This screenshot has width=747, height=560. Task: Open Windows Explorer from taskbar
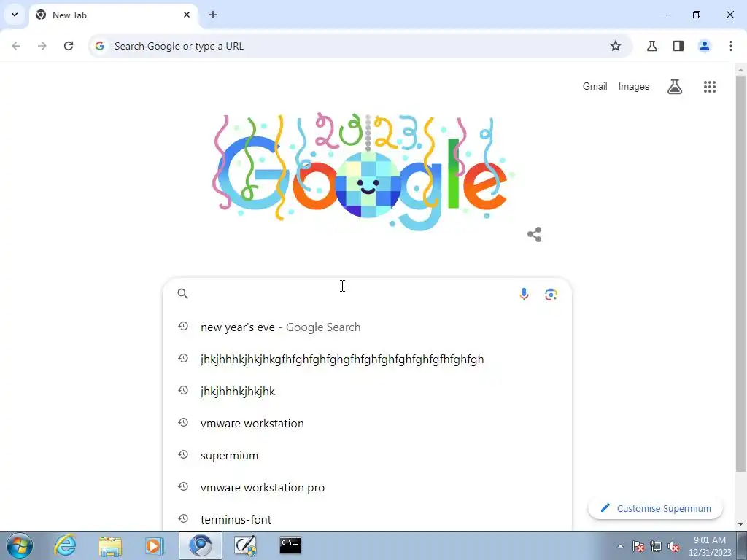coord(110,545)
